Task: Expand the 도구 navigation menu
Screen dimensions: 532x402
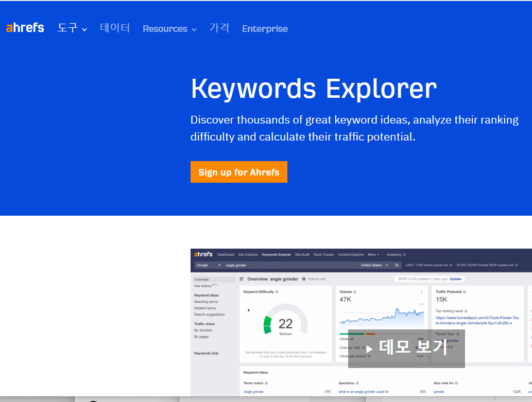Action: coord(72,28)
